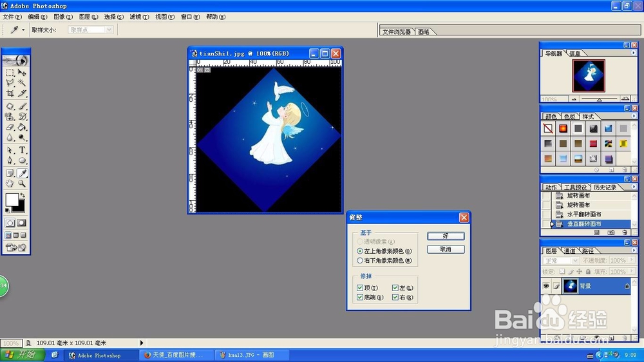Toggle transparent pixels lock icon
The width and height of the screenshot is (644, 362).
pos(562,272)
